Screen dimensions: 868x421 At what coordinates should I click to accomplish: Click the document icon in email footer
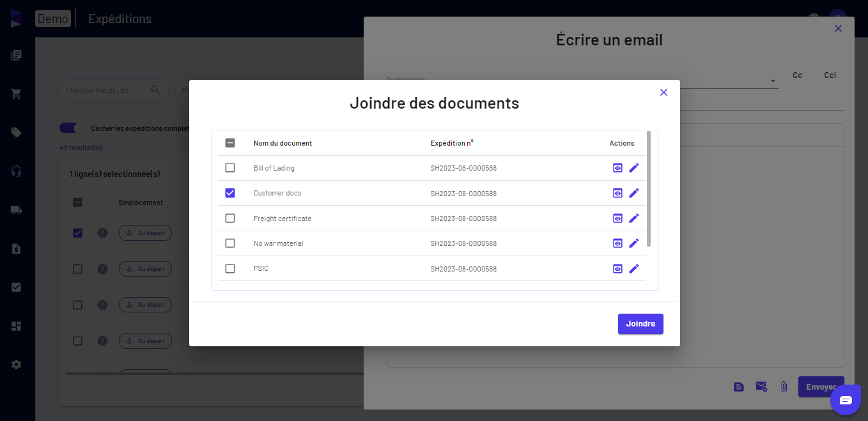point(739,387)
